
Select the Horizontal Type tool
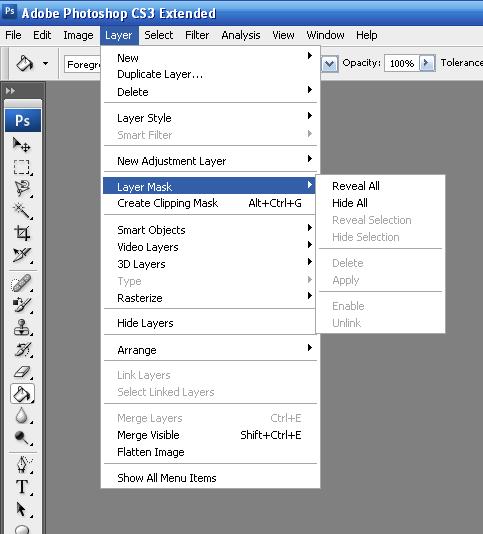pos(22,487)
